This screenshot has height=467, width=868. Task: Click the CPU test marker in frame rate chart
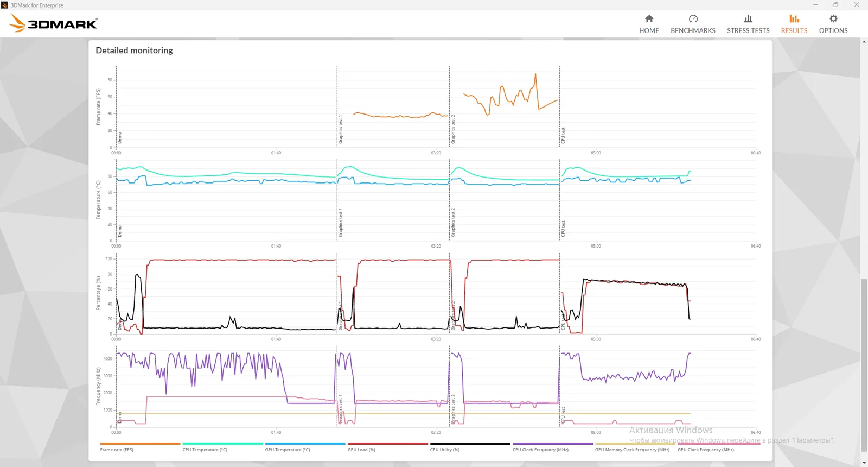[563, 136]
